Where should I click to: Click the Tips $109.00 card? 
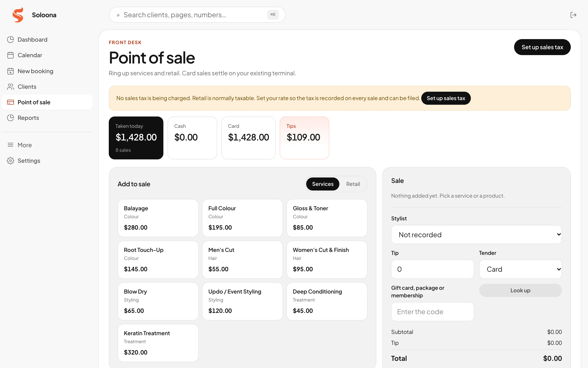click(x=304, y=138)
